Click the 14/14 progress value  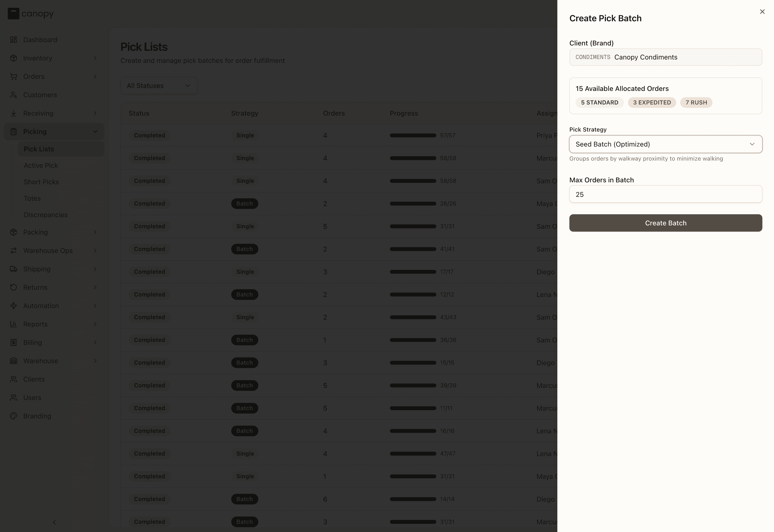click(x=447, y=499)
